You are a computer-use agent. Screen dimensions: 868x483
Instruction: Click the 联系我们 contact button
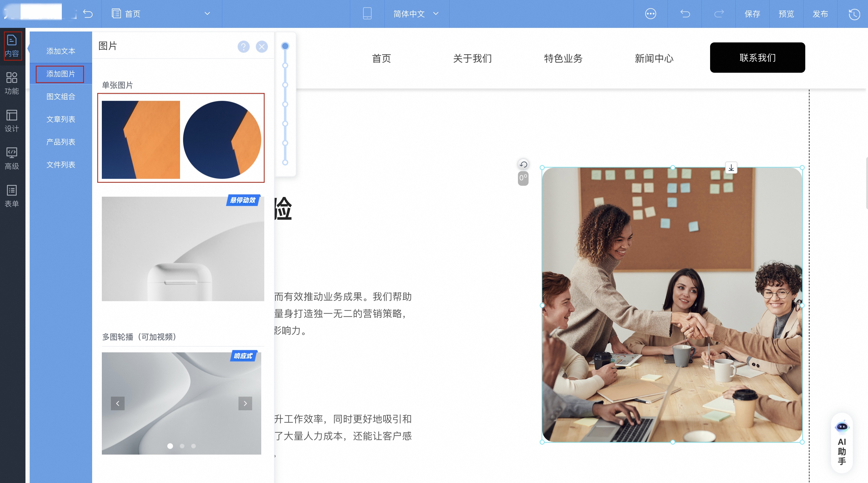[x=757, y=58]
